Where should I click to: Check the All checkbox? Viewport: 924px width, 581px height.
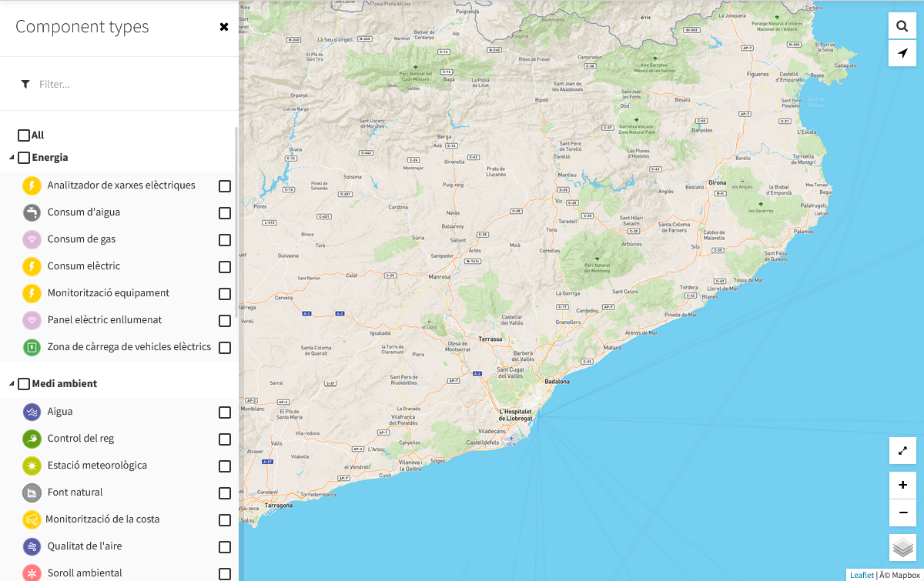tap(24, 135)
